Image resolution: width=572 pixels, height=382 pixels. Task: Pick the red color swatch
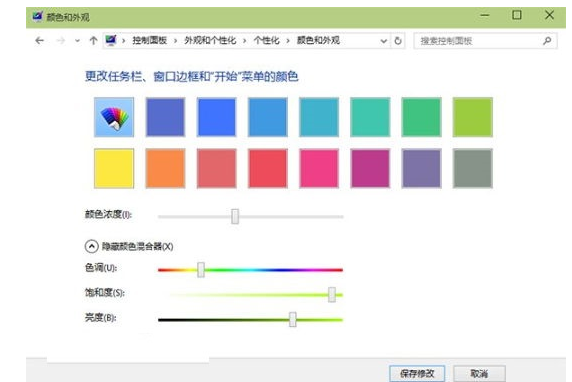click(268, 168)
